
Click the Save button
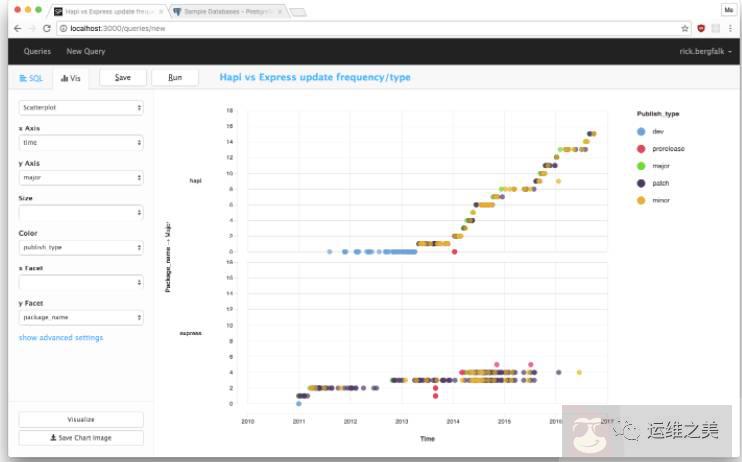122,77
